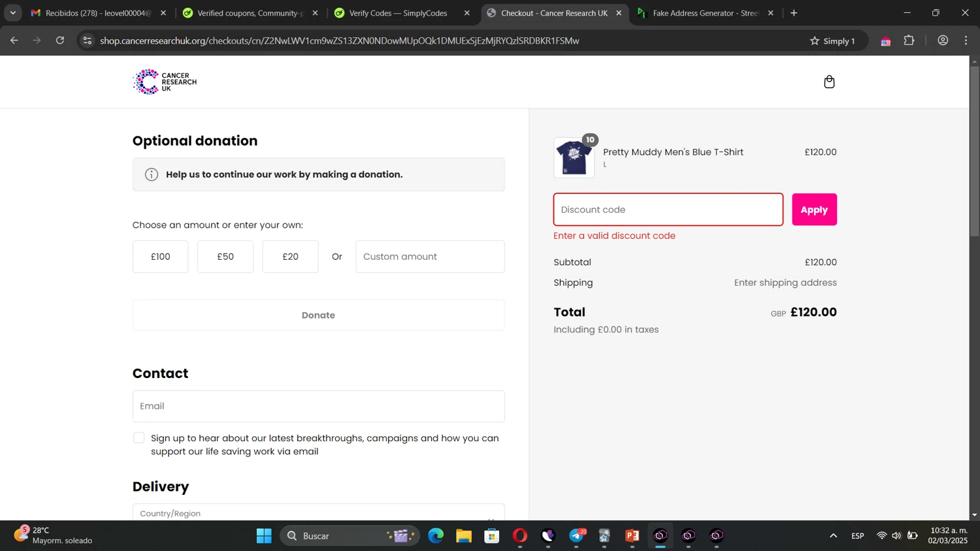
Task: Launch Microsoft Edge from taskbar
Action: (x=436, y=536)
